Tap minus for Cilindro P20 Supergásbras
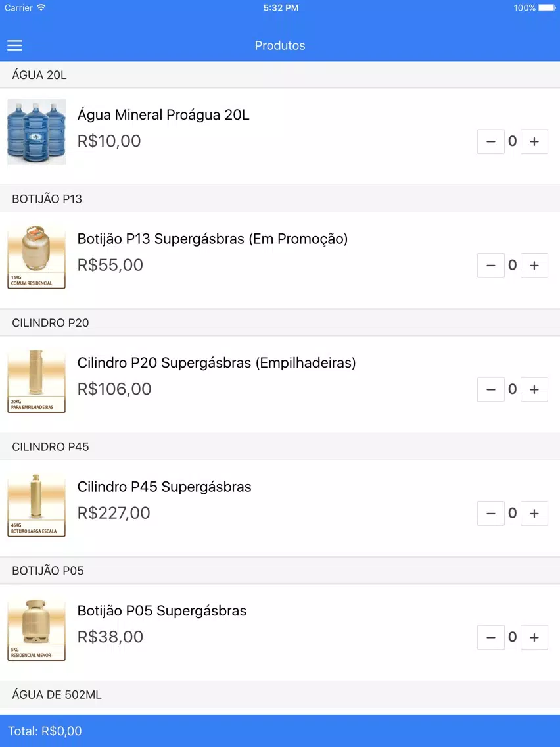560x747 pixels. (491, 389)
